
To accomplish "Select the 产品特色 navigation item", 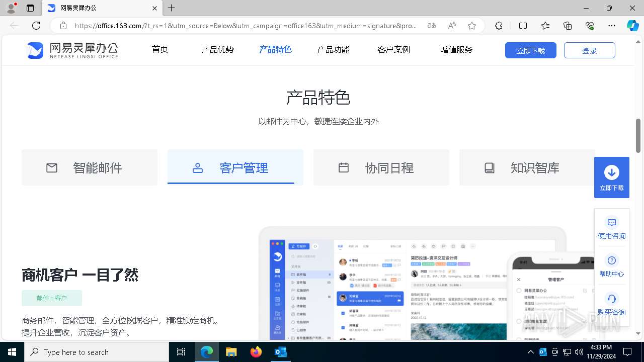I will pyautogui.click(x=275, y=49).
